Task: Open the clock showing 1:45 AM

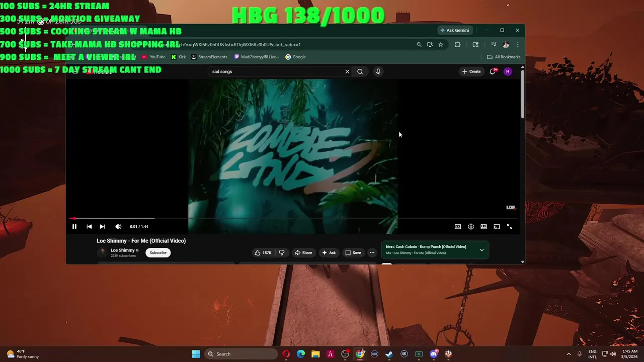Action: click(x=629, y=354)
